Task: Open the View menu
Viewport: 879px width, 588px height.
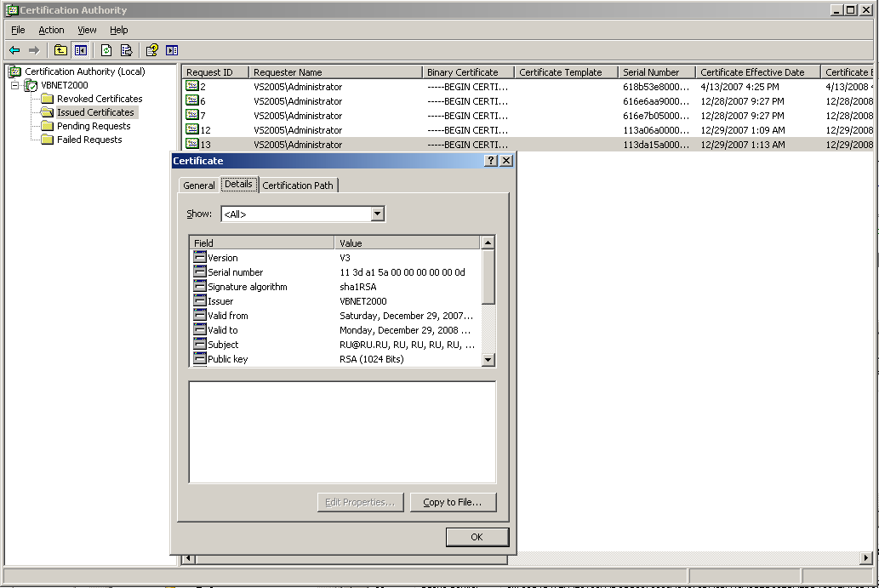Action: (87, 30)
